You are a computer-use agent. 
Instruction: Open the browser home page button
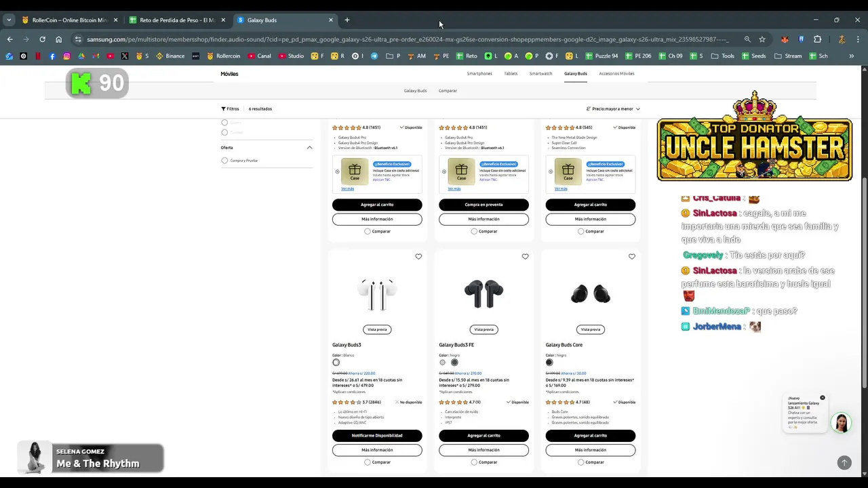[58, 39]
